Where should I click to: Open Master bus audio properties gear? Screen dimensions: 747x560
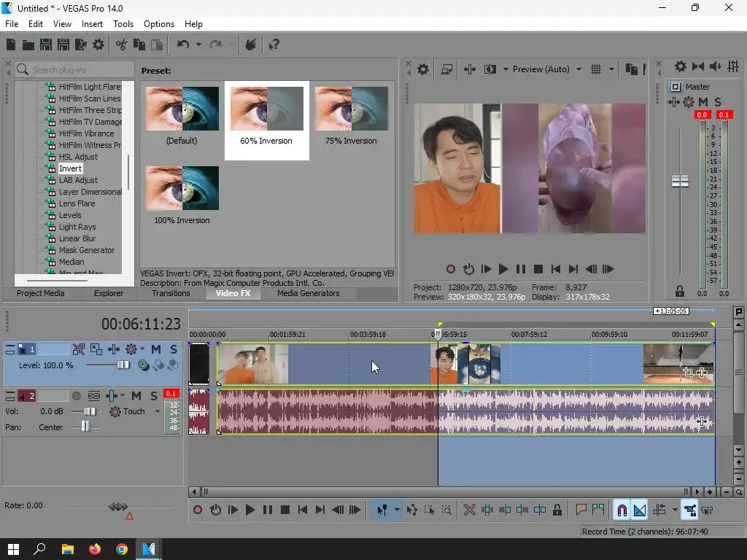click(681, 66)
